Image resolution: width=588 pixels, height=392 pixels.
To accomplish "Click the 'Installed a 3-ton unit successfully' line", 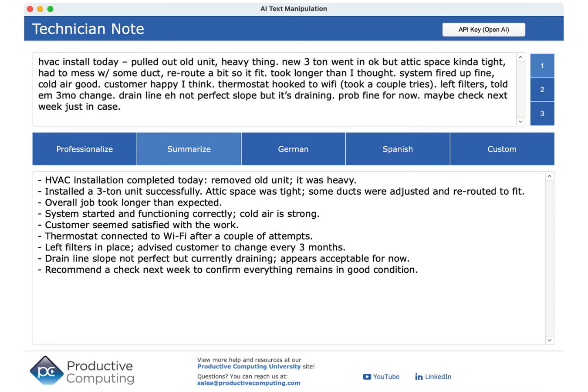I will 281,192.
